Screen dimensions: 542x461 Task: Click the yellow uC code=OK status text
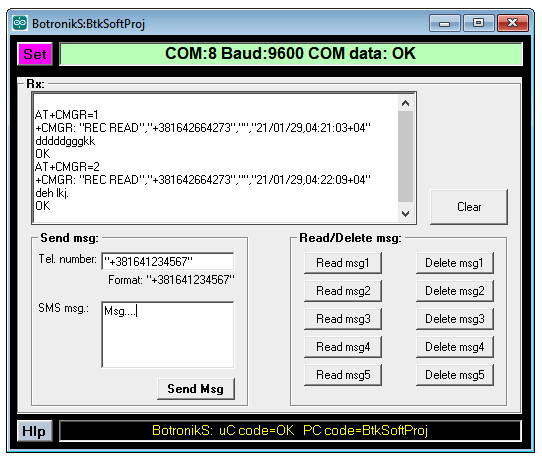pos(256,431)
